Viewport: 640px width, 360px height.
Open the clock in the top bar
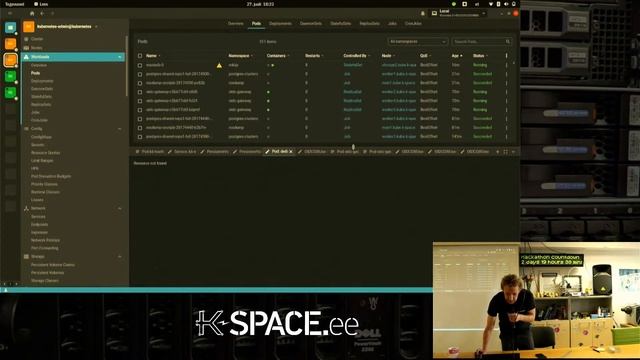click(x=260, y=4)
